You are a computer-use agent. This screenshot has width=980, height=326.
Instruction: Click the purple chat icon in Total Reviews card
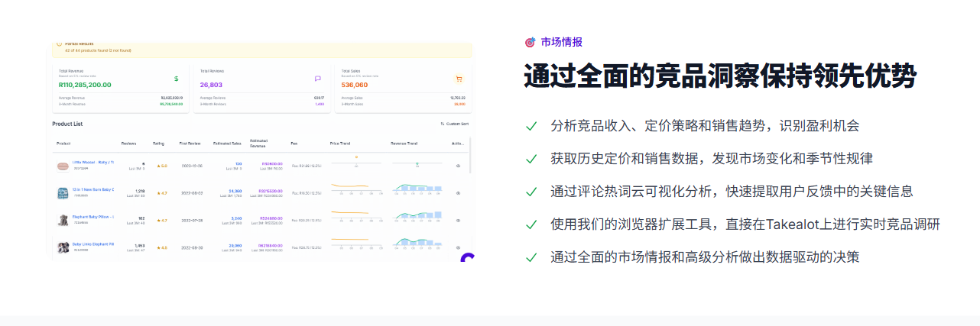point(317,78)
